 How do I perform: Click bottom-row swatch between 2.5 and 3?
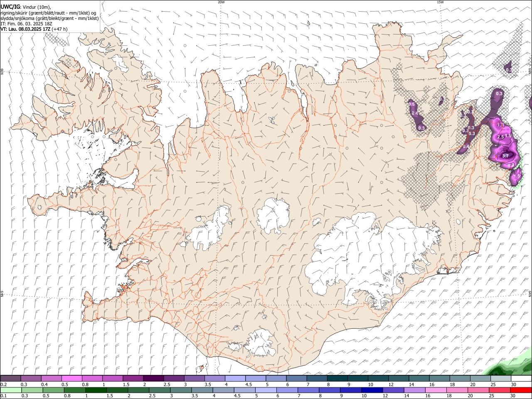(x=159, y=390)
